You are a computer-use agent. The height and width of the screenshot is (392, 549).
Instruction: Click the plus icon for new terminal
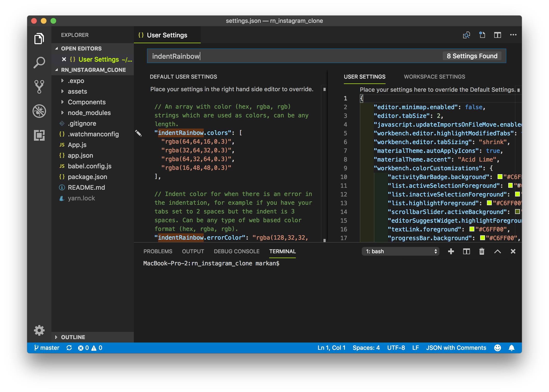coord(451,251)
